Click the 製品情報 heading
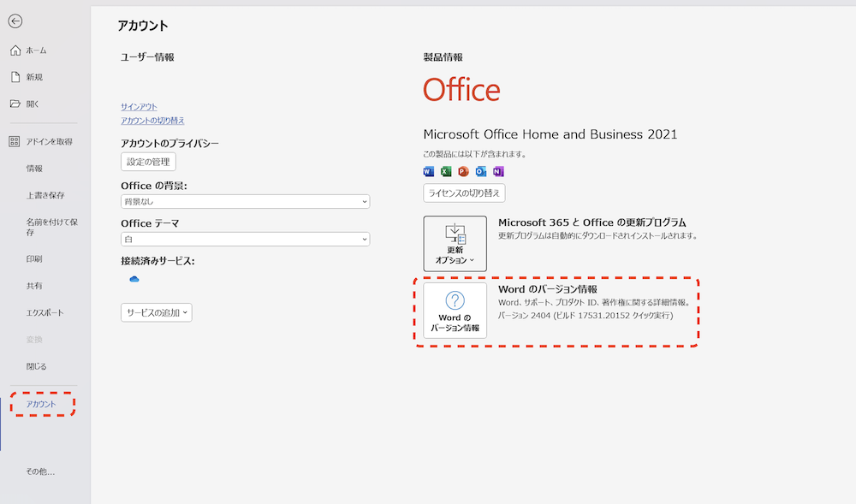Screen dimensions: 856x504 443,57
